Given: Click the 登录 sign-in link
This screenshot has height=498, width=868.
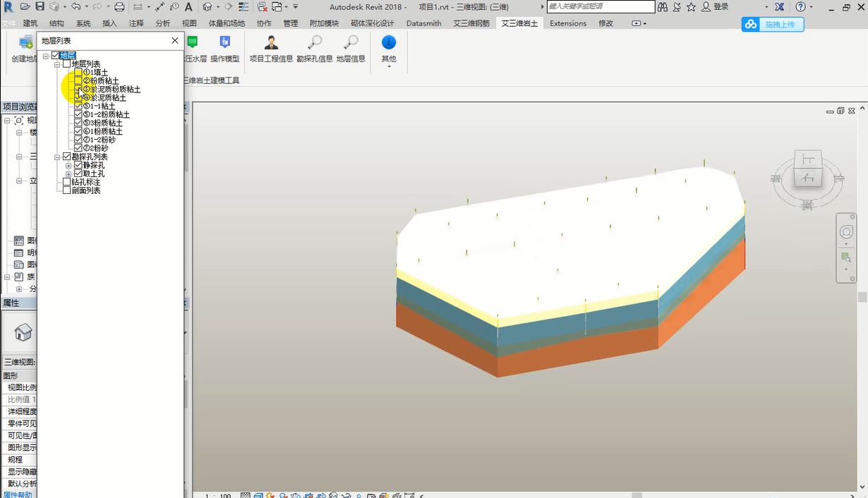Looking at the screenshot, I should pos(721,6).
